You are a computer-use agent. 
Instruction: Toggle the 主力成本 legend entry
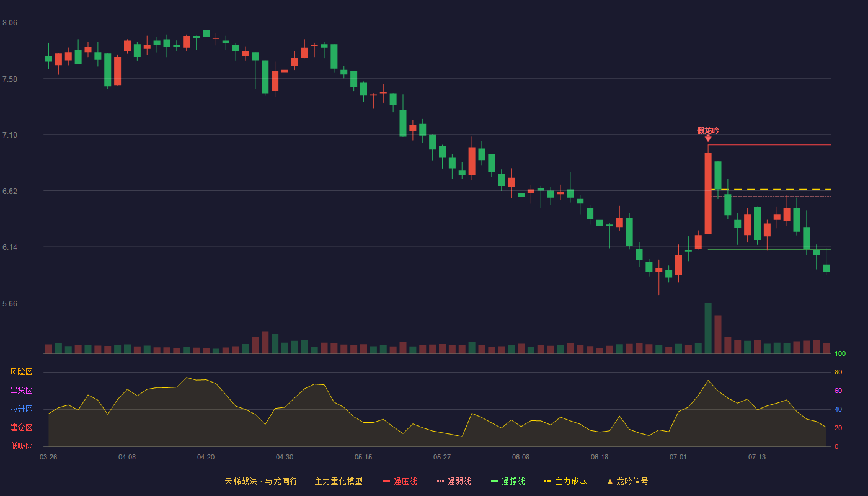pos(565,481)
